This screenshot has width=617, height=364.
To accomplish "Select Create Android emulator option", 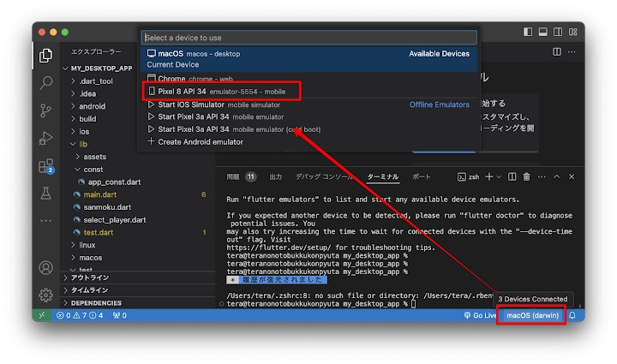I will (309, 142).
